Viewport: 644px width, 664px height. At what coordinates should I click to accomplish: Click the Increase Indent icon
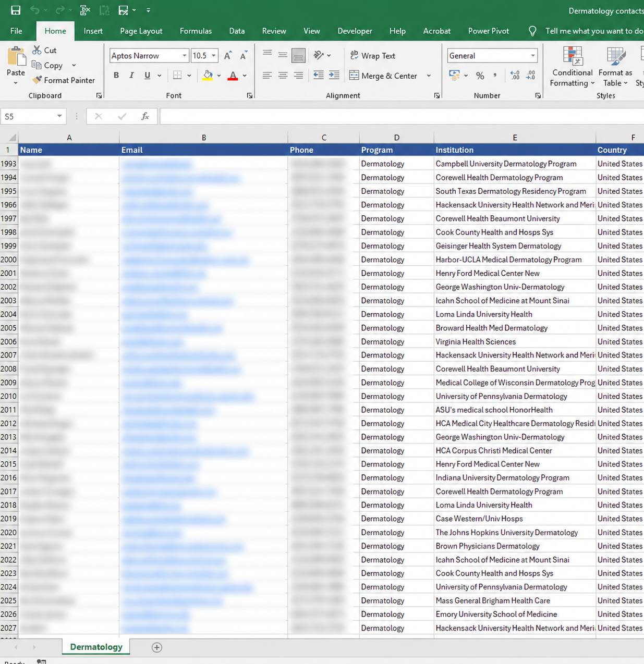click(334, 76)
